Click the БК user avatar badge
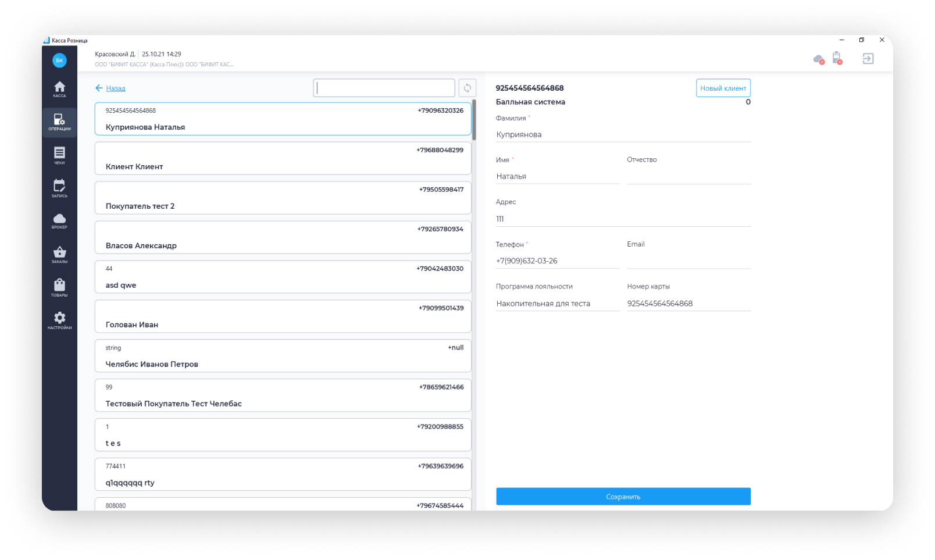 point(59,60)
